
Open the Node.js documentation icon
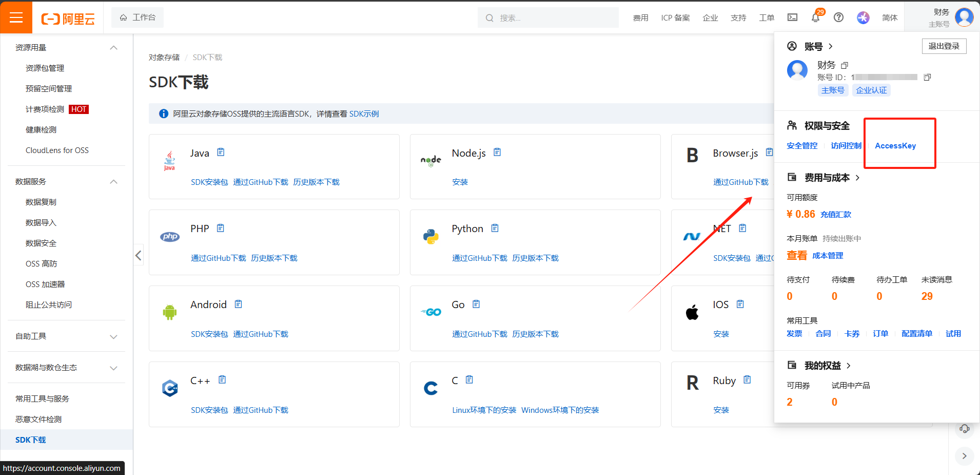click(x=497, y=152)
